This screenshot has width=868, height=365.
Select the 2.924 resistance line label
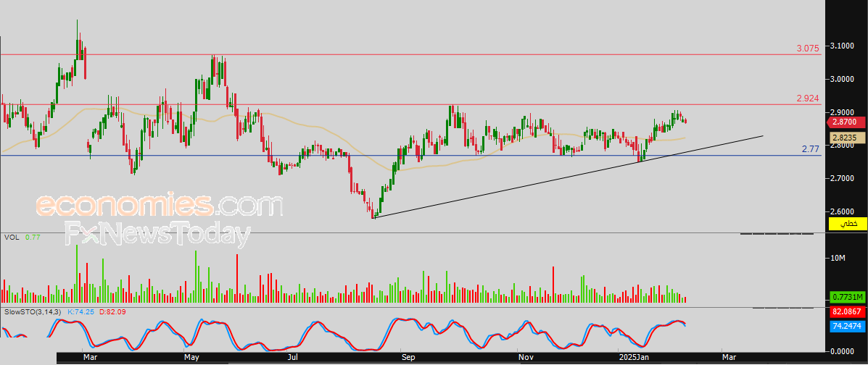pyautogui.click(x=808, y=98)
